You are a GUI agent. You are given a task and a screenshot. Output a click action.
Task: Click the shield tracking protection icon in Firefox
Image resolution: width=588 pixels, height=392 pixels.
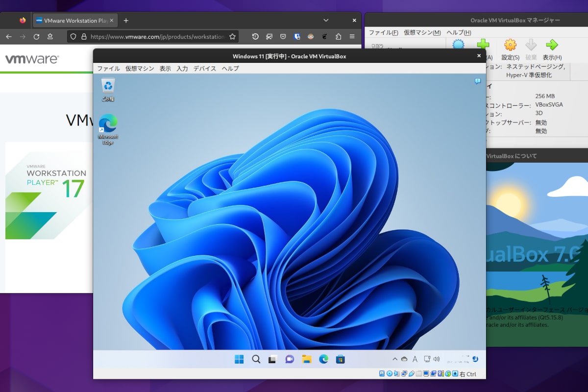coord(73,36)
